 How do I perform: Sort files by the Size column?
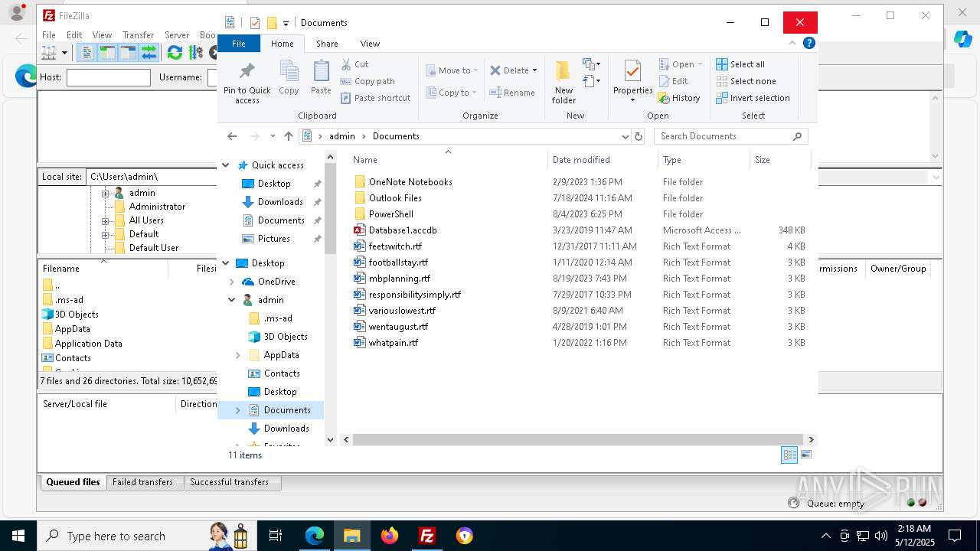click(x=779, y=160)
